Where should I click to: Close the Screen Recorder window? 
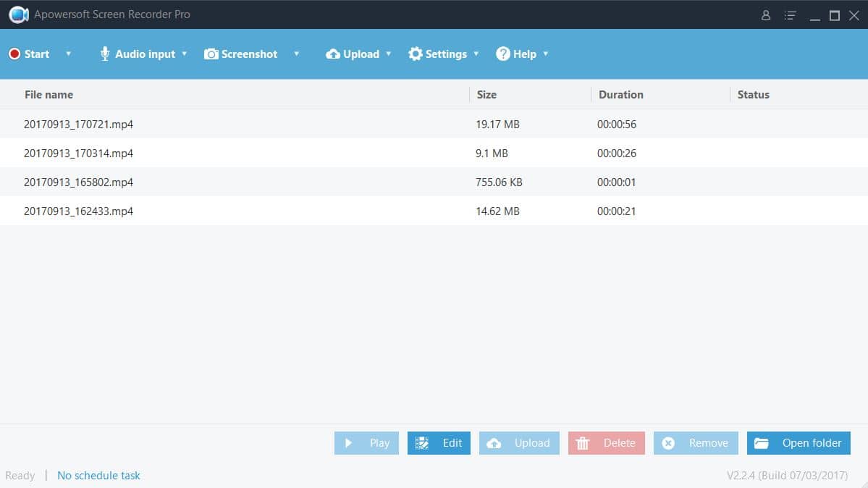(854, 15)
